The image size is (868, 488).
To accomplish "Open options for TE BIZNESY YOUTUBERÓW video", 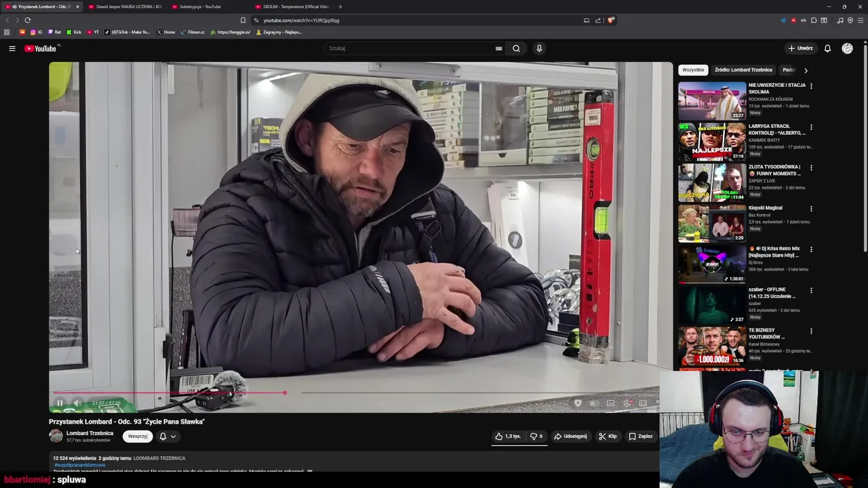I will (811, 331).
